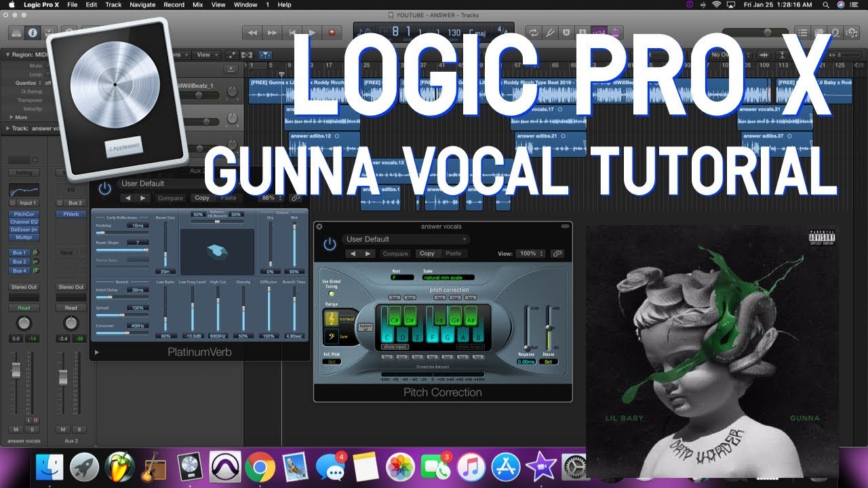Start playback with the Play button
The height and width of the screenshot is (488, 868).
tap(312, 32)
